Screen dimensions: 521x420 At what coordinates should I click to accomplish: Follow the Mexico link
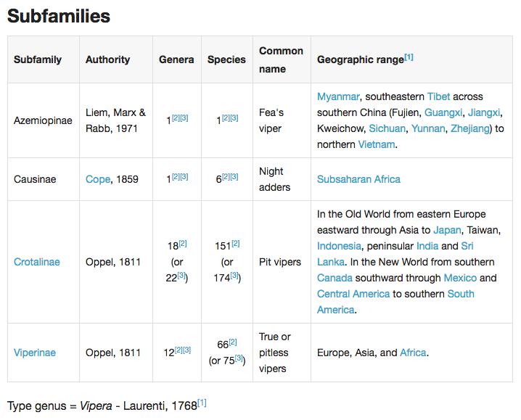pos(460,278)
